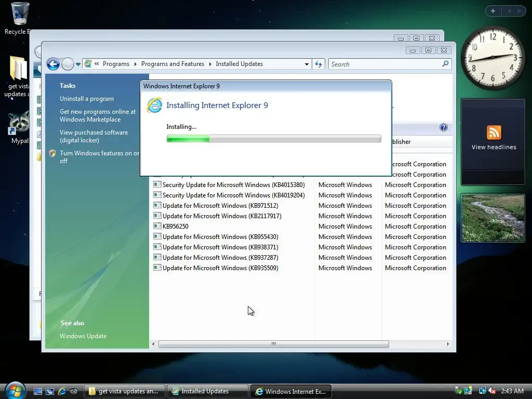This screenshot has width=532, height=399.
Task: Click the shield icon beside Turn Windows features
Action: coord(52,153)
